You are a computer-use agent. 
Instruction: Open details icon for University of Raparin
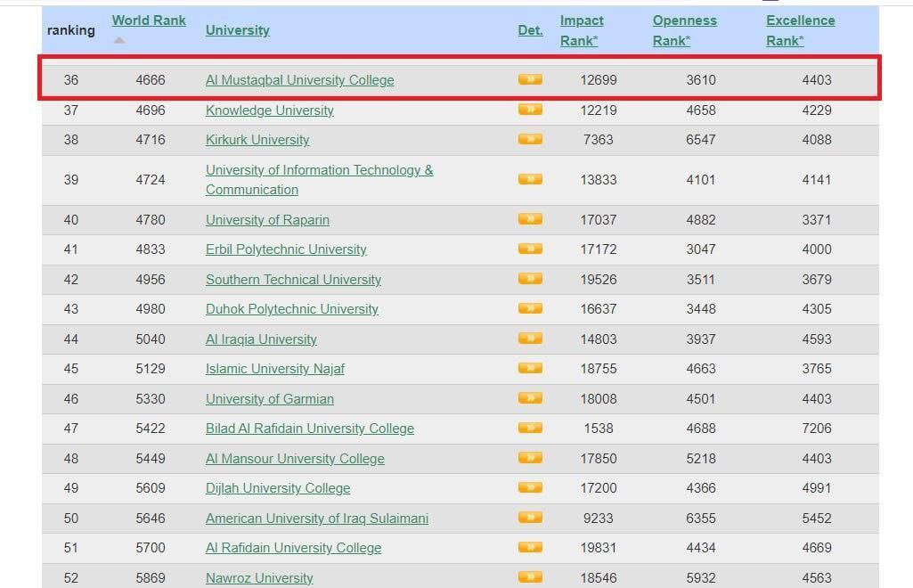(530, 219)
